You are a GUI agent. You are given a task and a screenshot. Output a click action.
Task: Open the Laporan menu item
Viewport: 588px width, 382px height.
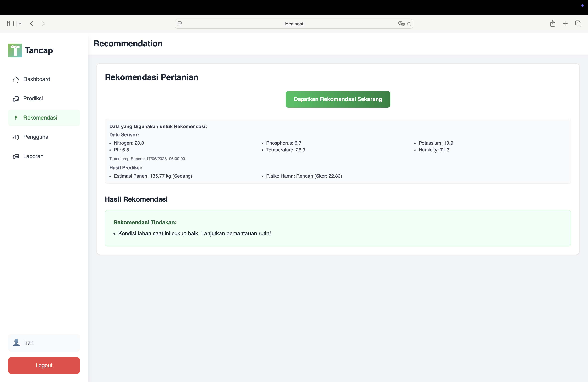point(44,156)
